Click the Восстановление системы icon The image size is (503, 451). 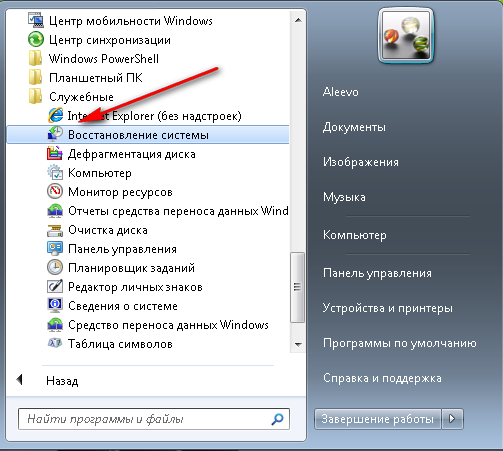(x=55, y=134)
